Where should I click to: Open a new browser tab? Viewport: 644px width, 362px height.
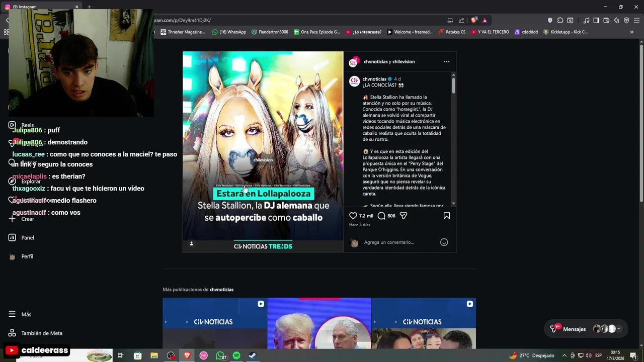tap(89, 7)
